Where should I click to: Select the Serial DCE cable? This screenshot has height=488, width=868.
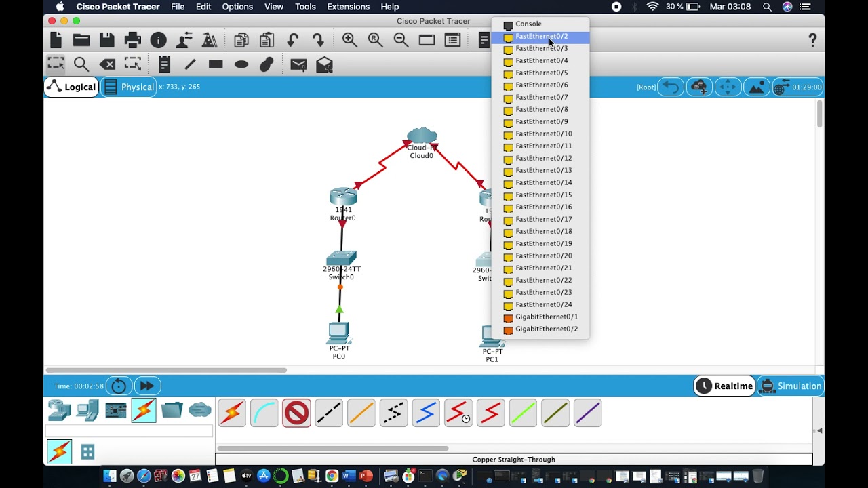(458, 412)
